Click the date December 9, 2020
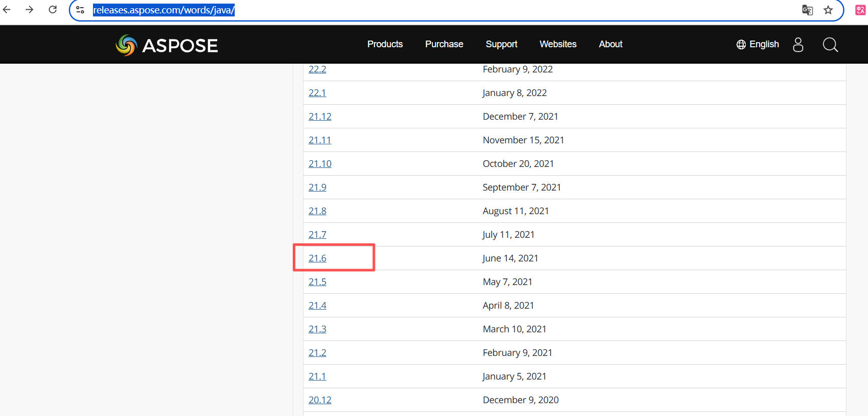The width and height of the screenshot is (868, 416). coord(521,400)
